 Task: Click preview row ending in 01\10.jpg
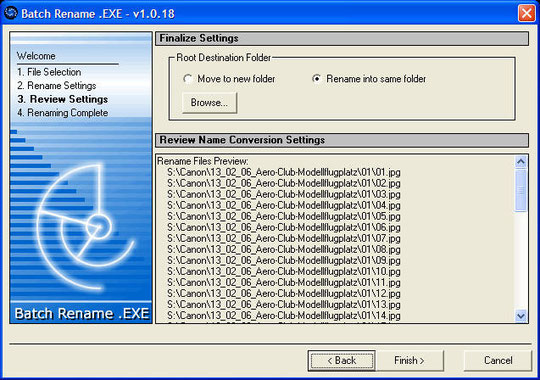pos(284,271)
